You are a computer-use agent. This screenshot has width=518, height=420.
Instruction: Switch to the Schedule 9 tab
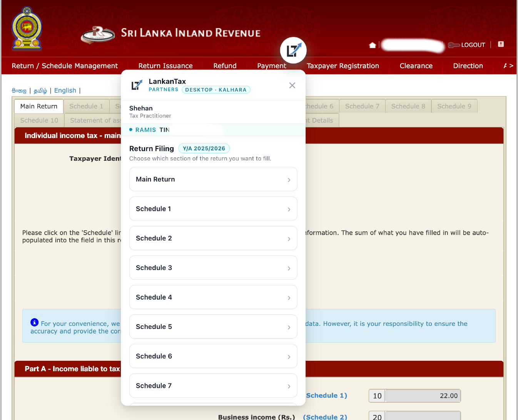click(x=454, y=106)
